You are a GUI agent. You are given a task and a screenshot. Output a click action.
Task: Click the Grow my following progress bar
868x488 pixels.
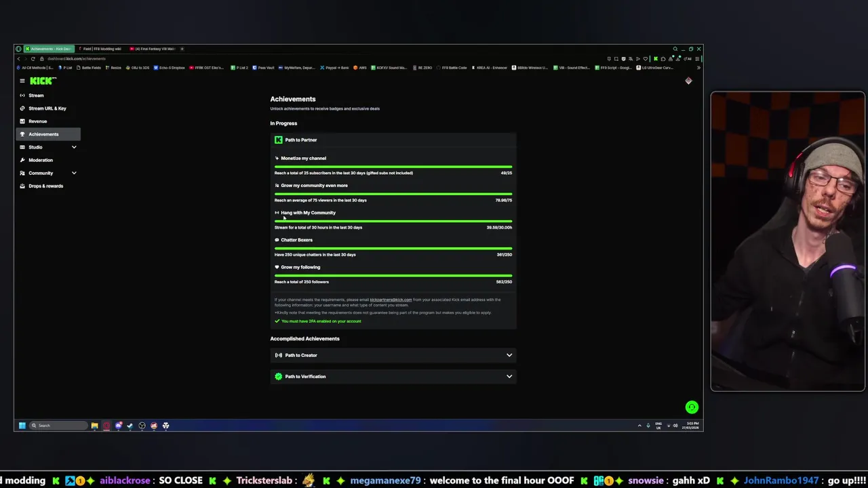393,275
